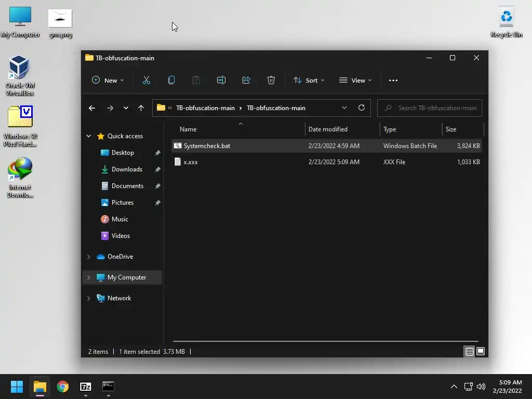Viewport: 532px width, 399px height.
Task: Expand the Network tree node
Action: [88, 298]
